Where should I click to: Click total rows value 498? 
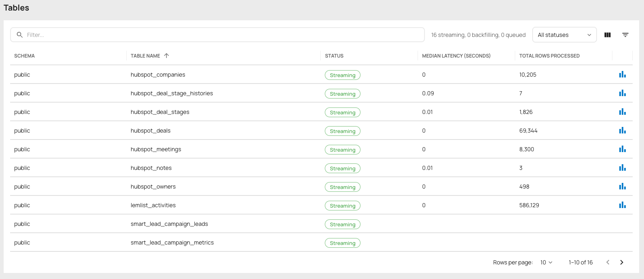pyautogui.click(x=524, y=187)
